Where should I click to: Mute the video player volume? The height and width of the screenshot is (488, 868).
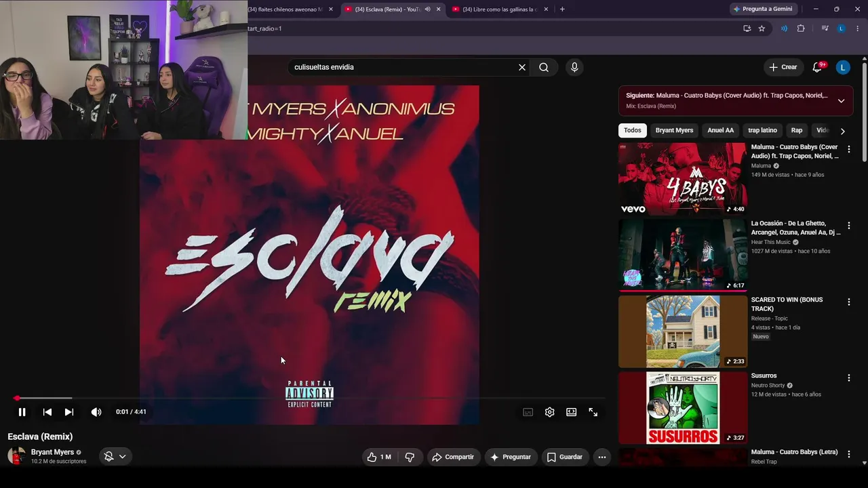[96, 412]
